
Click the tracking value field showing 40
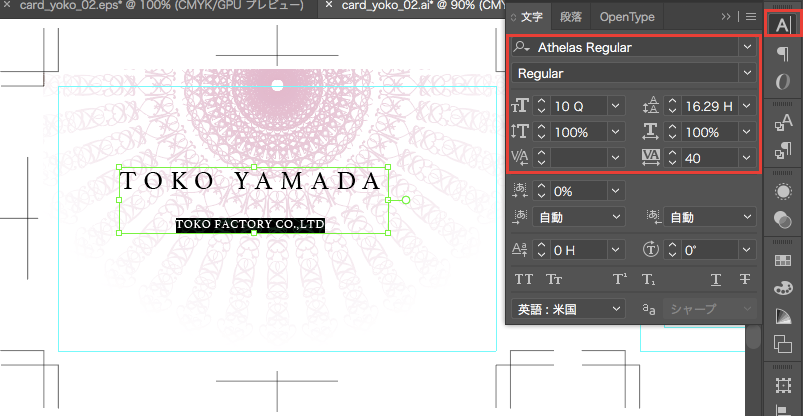click(x=707, y=157)
